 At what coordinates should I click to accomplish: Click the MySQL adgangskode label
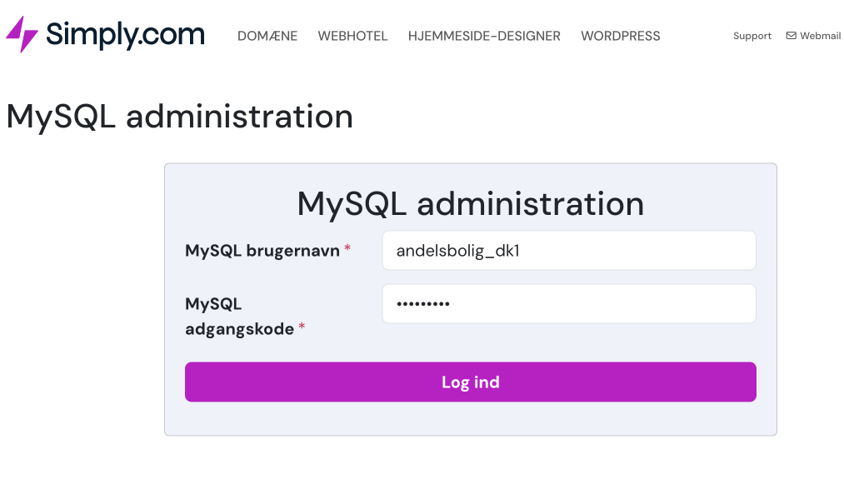coord(239,316)
